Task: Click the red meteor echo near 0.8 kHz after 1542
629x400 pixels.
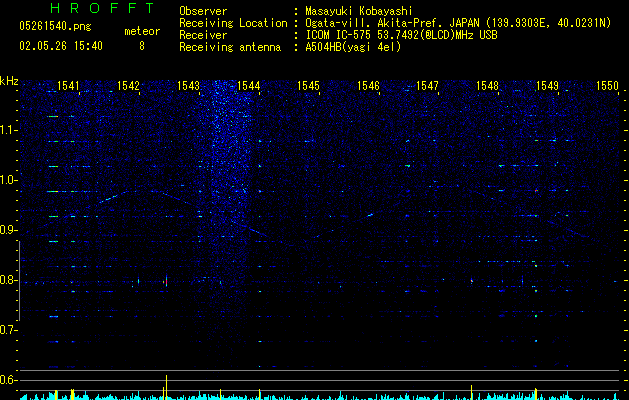Action: 166,281
